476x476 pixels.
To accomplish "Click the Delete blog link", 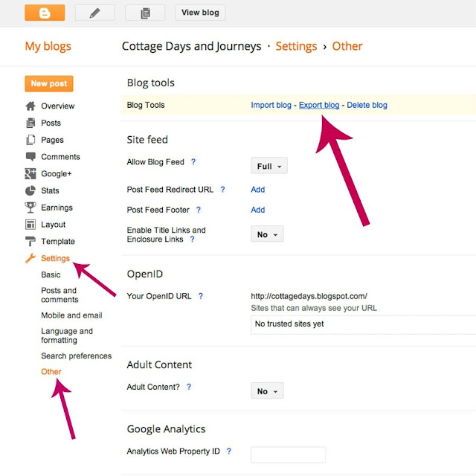I will click(367, 105).
